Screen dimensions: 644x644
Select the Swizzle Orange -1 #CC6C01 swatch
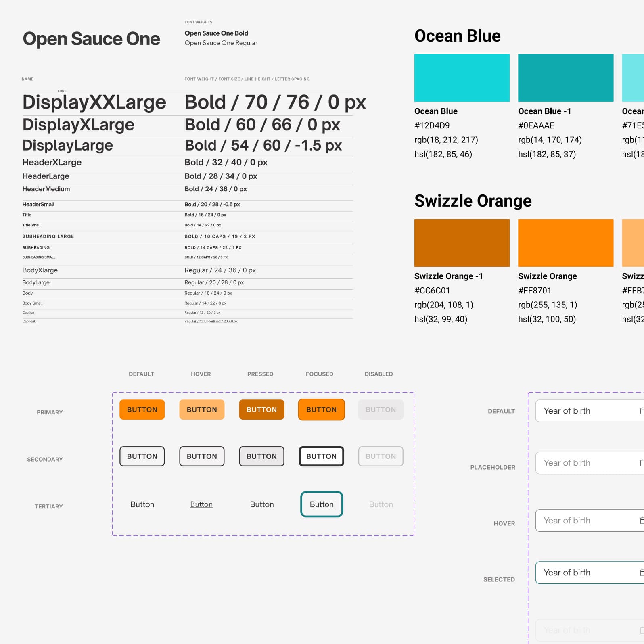462,243
